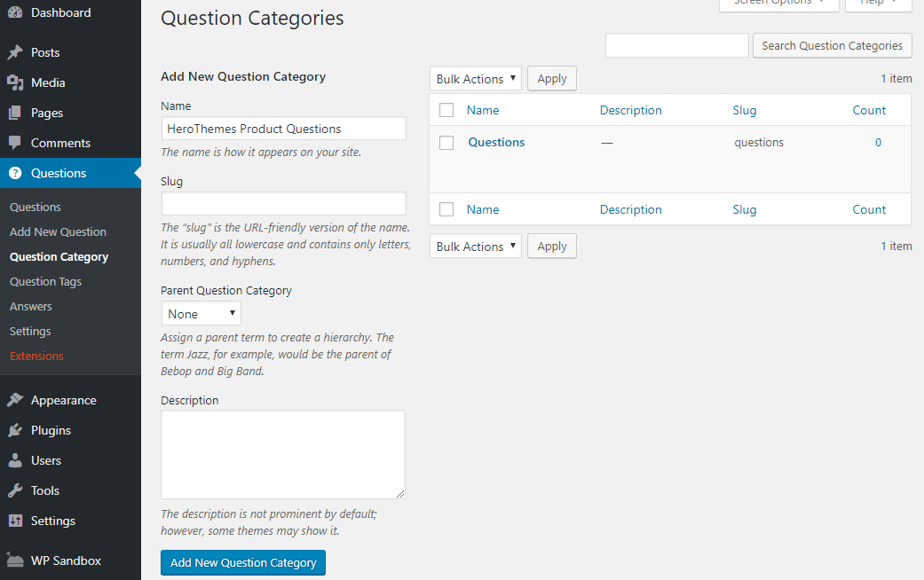Click the Media icon in sidebar
The image size is (924, 580).
click(15, 82)
